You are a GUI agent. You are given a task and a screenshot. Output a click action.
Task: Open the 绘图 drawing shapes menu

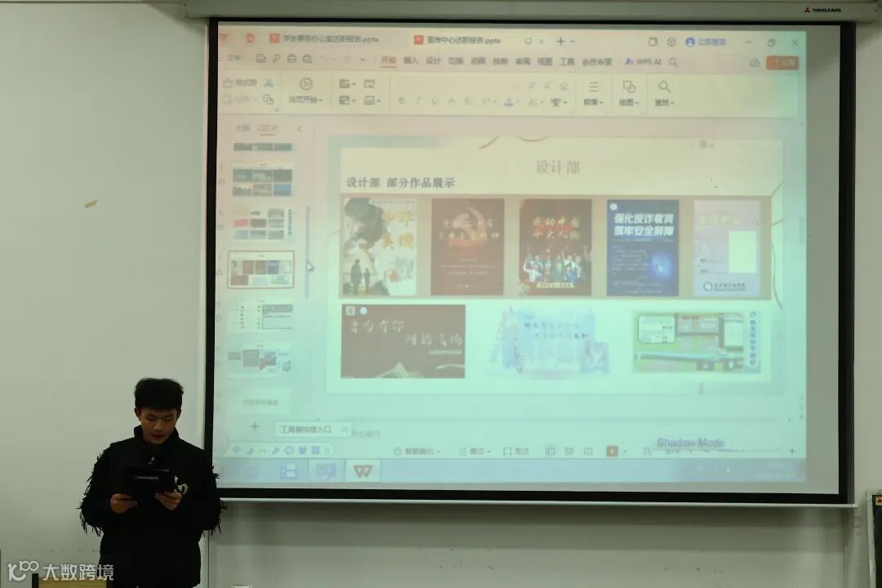click(x=628, y=93)
